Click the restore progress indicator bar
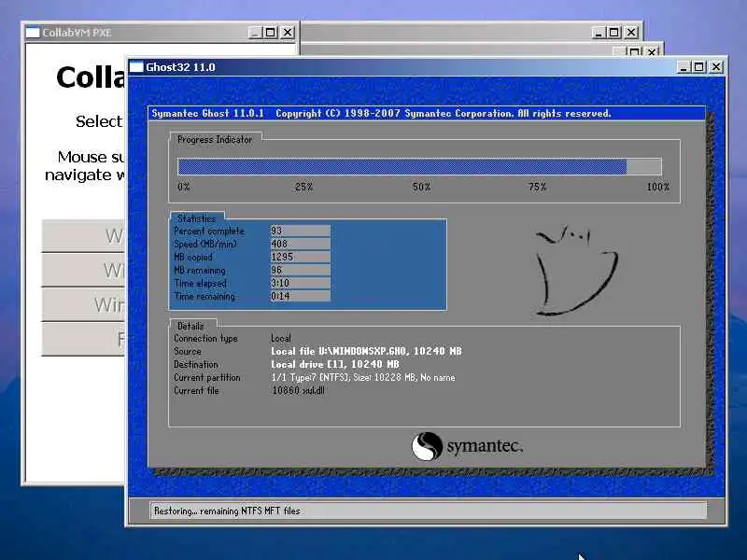 419,167
